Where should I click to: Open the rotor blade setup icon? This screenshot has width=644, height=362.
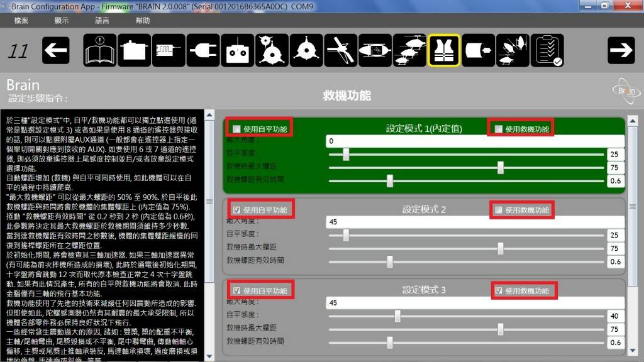click(341, 50)
